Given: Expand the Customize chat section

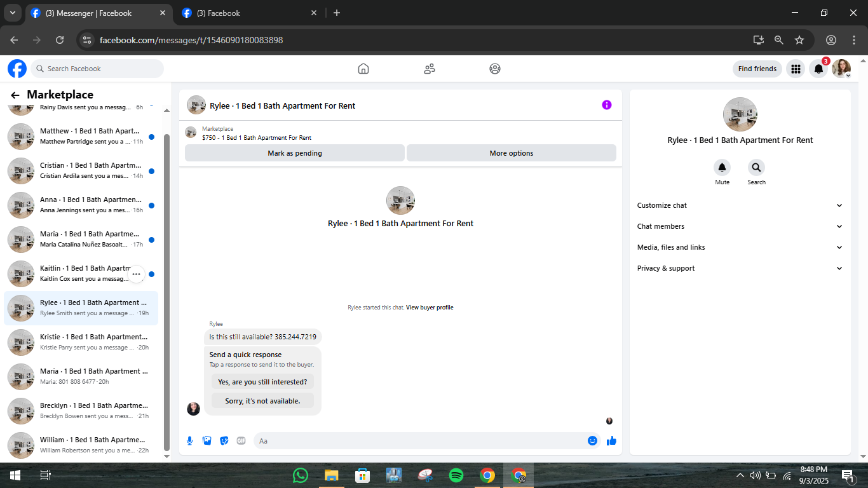Looking at the screenshot, I should coord(740,205).
